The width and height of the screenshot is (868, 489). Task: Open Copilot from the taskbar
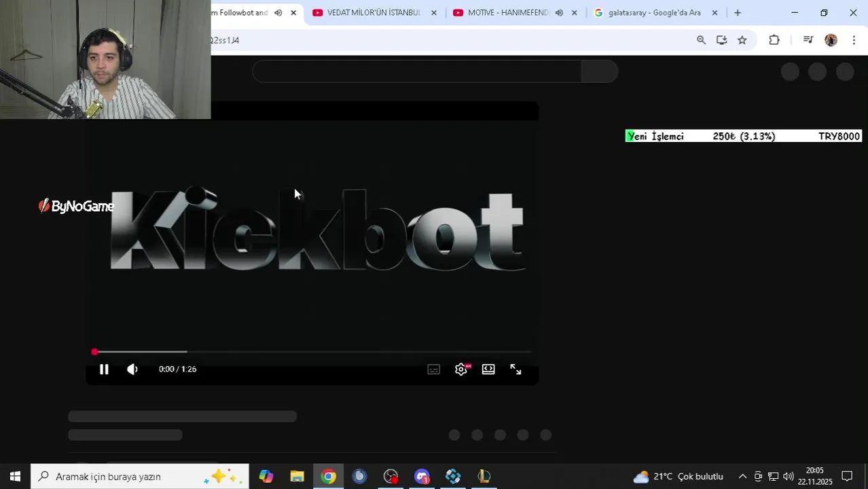tap(266, 477)
